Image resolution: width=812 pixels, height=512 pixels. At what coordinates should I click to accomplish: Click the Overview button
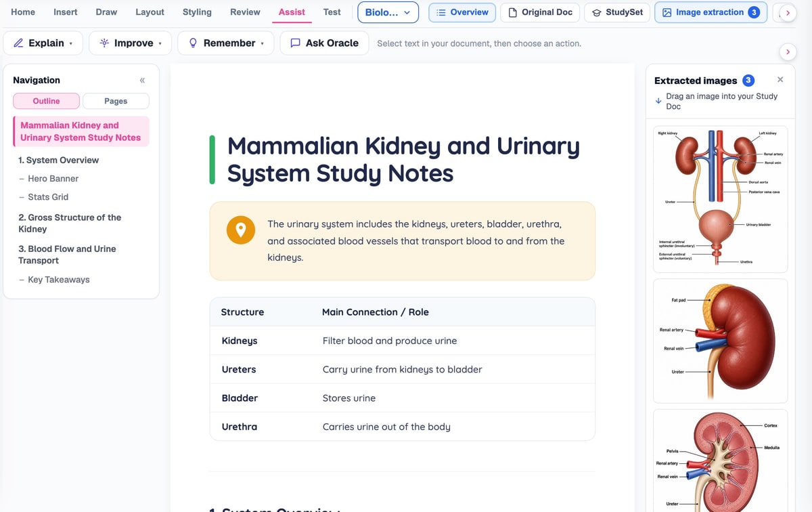point(462,12)
